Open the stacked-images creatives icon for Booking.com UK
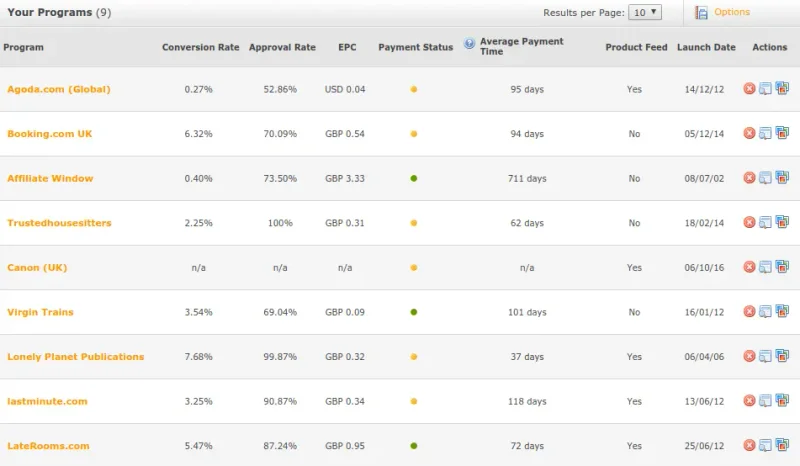The width and height of the screenshot is (800, 466). (x=782, y=133)
